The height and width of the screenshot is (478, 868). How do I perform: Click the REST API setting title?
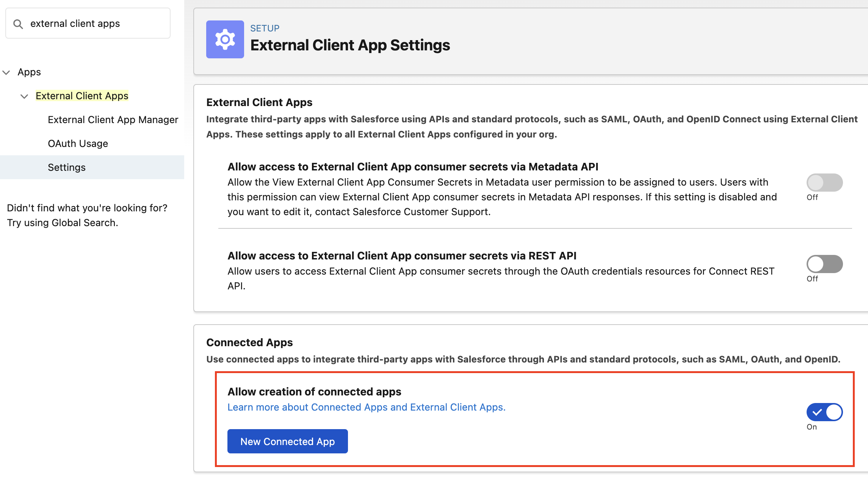click(402, 256)
